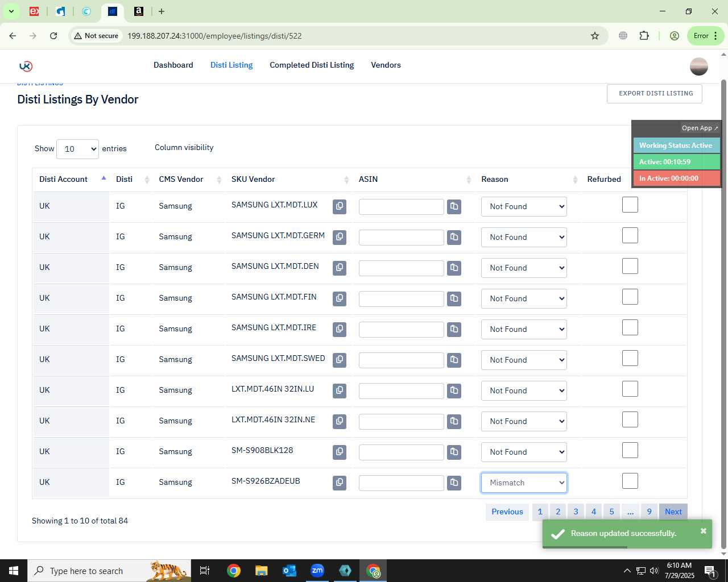Viewport: 728px width, 582px height.
Task: Check Refurbed for SAMSUNG LXT.MDT.FIN
Action: point(630,297)
